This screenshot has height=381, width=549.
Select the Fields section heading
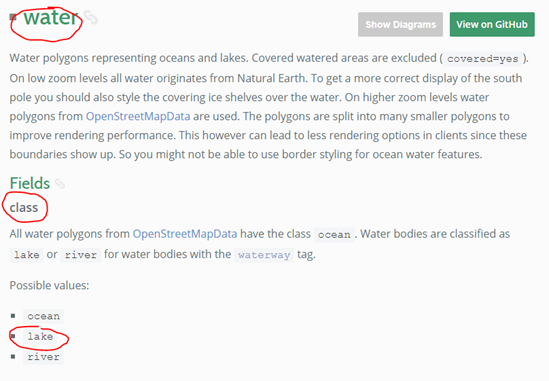(30, 183)
